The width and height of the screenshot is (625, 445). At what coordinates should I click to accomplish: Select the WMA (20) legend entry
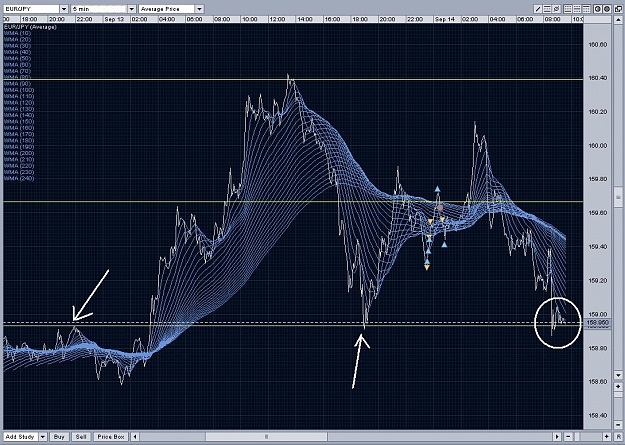(17, 39)
